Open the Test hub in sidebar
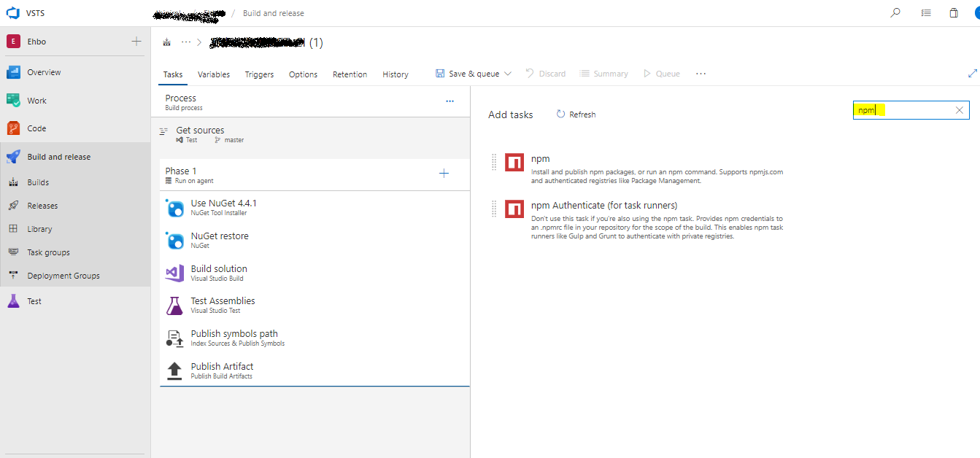980x458 pixels. click(34, 301)
